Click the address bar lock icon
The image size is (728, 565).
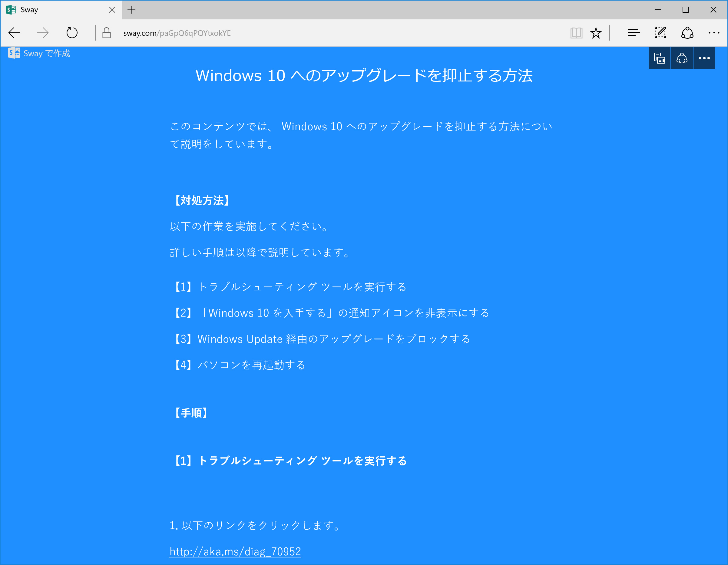coord(106,33)
